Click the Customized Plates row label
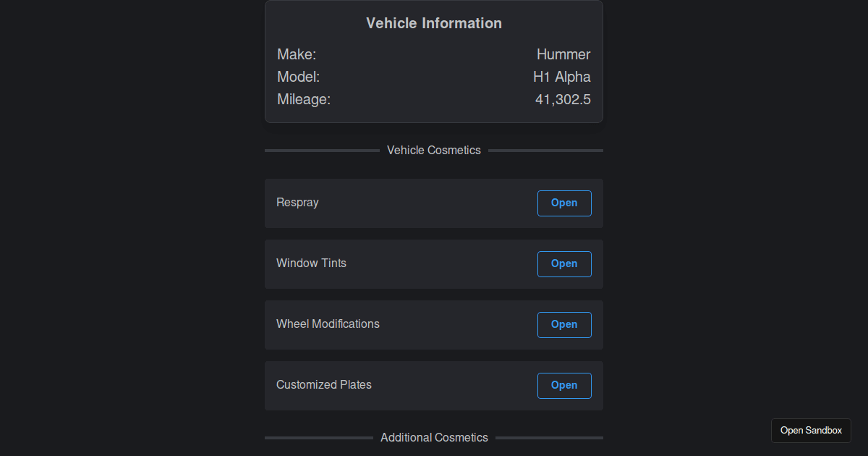This screenshot has width=868, height=456. [324, 385]
